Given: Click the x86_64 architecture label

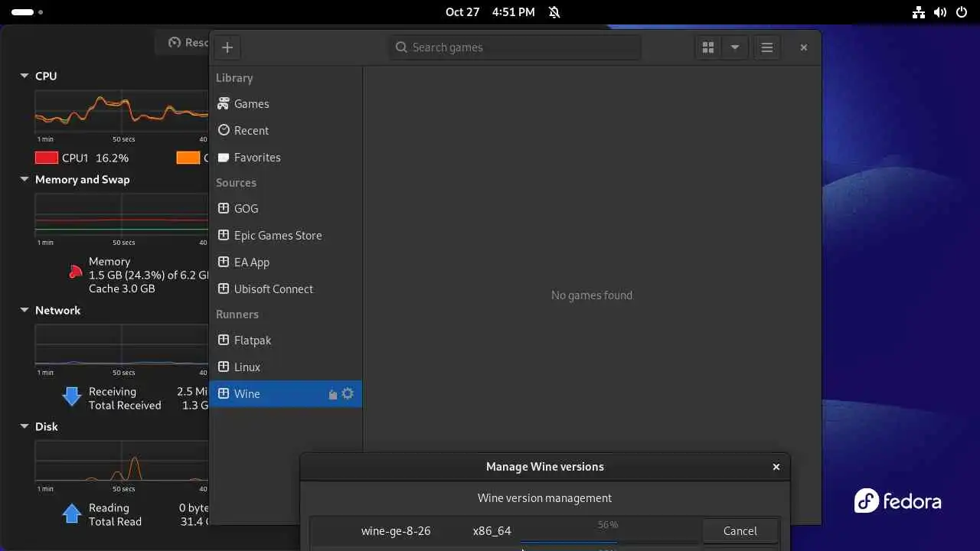Looking at the screenshot, I should pos(492,531).
